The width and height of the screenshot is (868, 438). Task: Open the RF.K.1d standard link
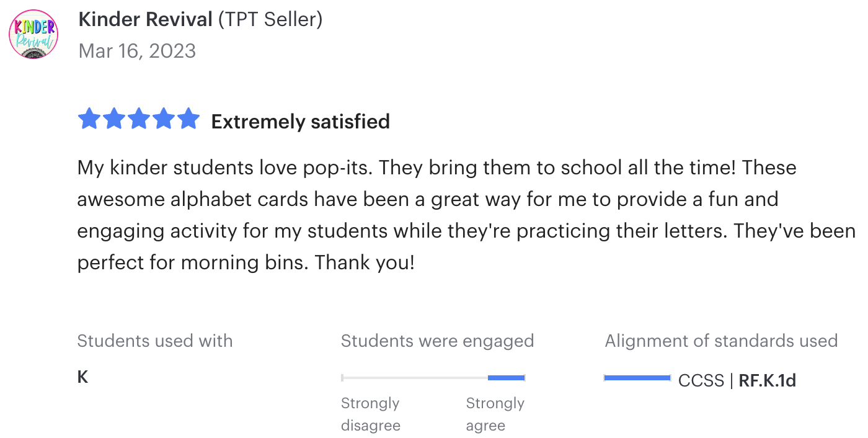click(768, 380)
